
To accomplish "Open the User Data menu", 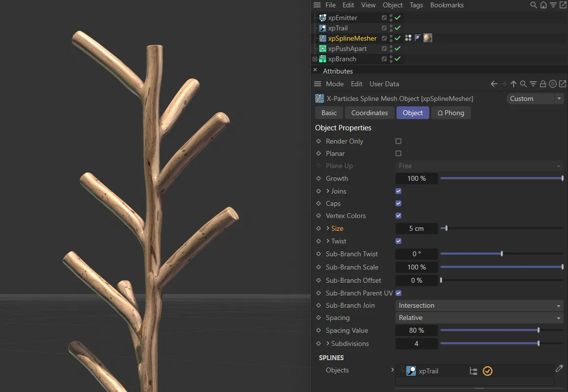I will pyautogui.click(x=384, y=84).
